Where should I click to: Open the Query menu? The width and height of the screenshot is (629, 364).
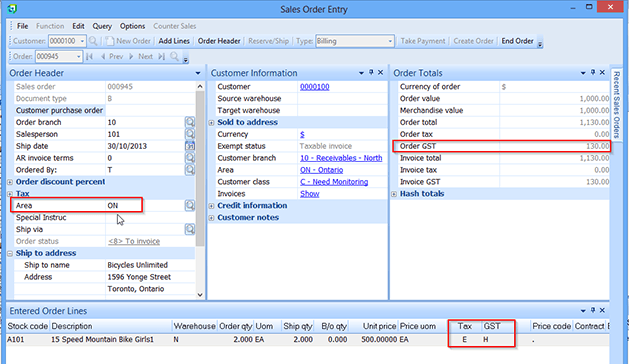(102, 26)
